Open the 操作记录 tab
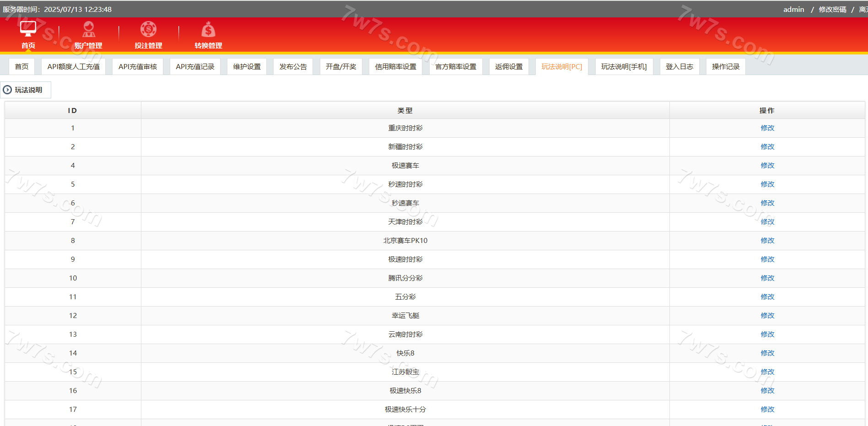This screenshot has width=868, height=426. [x=725, y=67]
